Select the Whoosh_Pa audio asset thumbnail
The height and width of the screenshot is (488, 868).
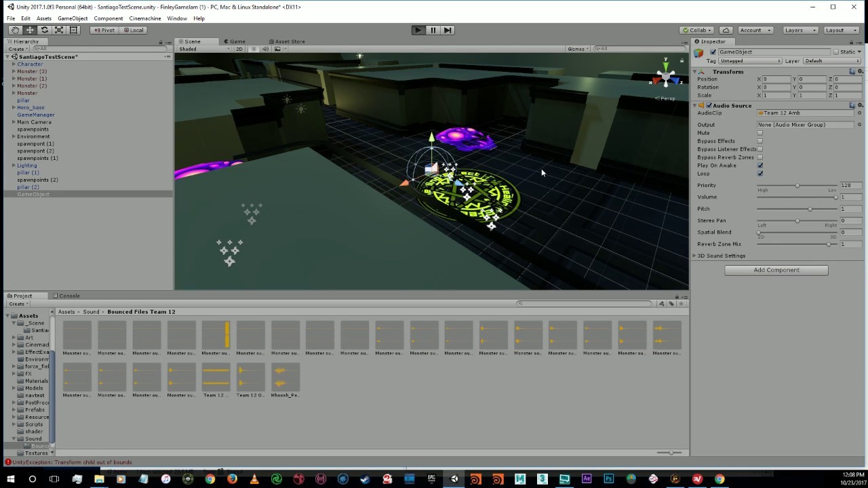284,376
